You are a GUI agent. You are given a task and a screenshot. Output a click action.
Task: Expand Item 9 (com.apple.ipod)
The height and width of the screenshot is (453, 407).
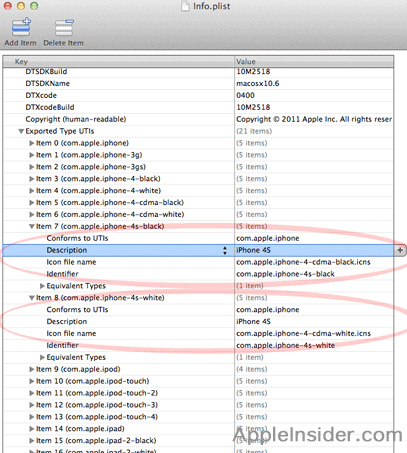click(x=32, y=369)
